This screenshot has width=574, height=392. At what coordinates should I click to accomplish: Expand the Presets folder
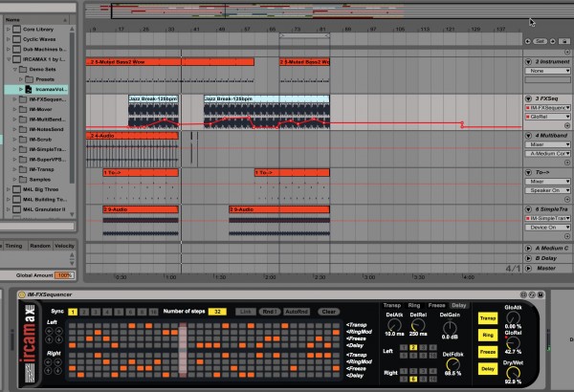21,79
